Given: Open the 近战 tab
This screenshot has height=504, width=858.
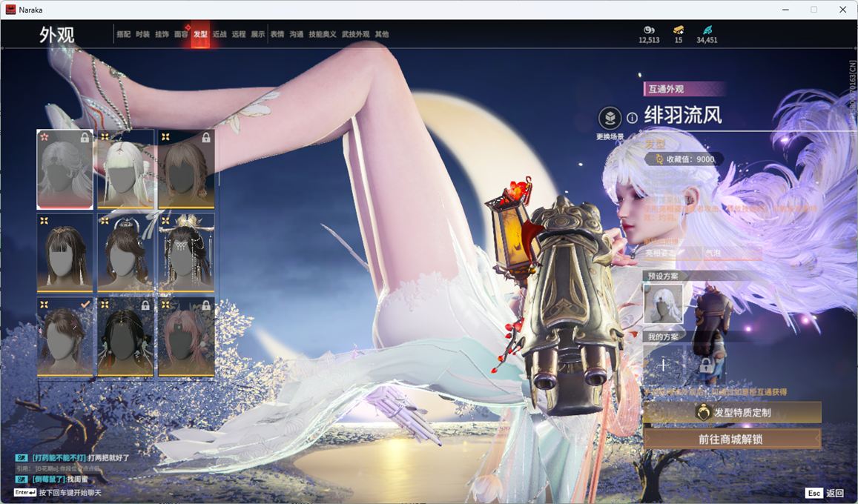Looking at the screenshot, I should click(220, 34).
